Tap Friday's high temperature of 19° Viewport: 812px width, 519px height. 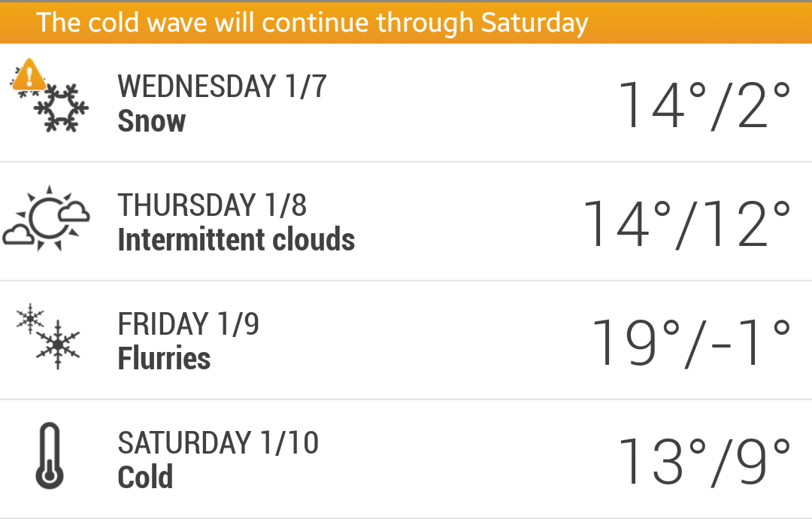click(x=635, y=342)
